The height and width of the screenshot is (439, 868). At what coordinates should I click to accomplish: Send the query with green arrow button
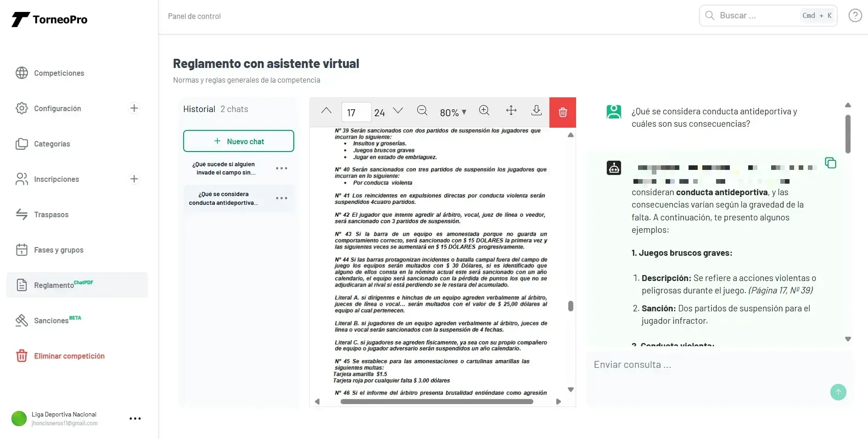838,392
